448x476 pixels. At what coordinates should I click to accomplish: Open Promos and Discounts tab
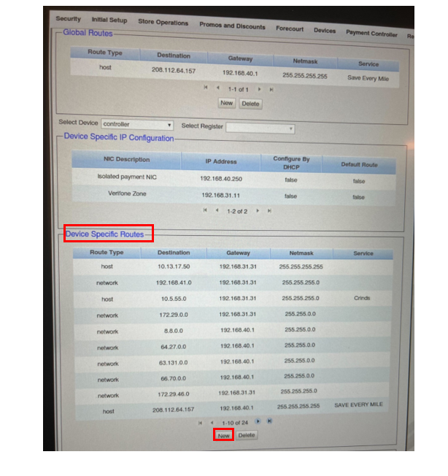click(x=232, y=26)
